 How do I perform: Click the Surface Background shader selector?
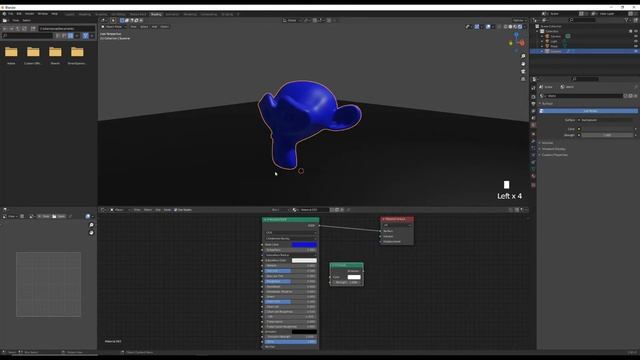click(x=607, y=120)
